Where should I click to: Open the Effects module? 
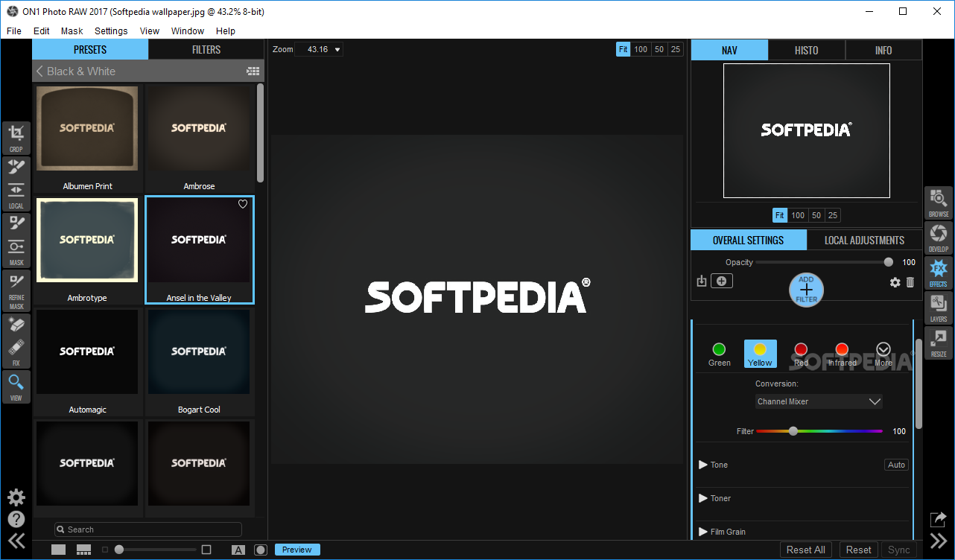[939, 273]
